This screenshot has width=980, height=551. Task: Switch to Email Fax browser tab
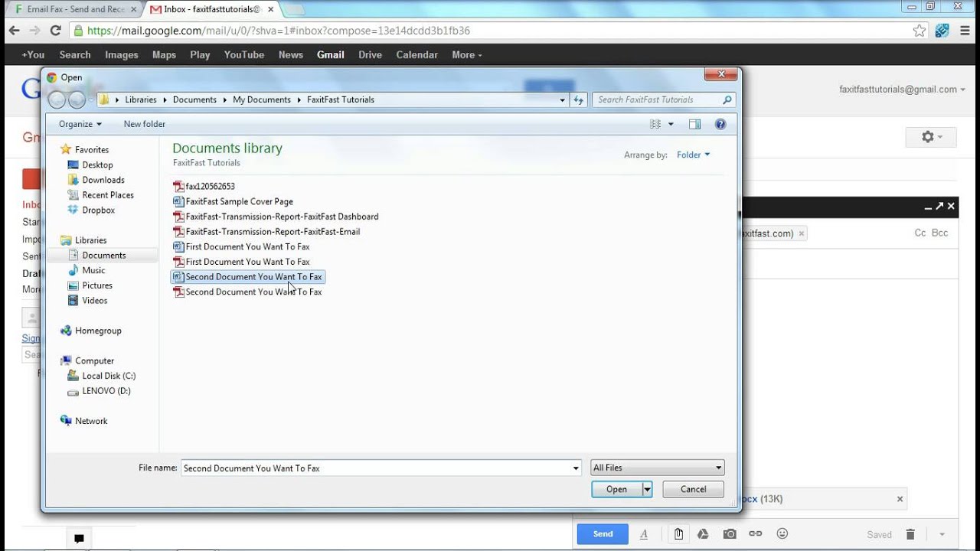pyautogui.click(x=75, y=9)
